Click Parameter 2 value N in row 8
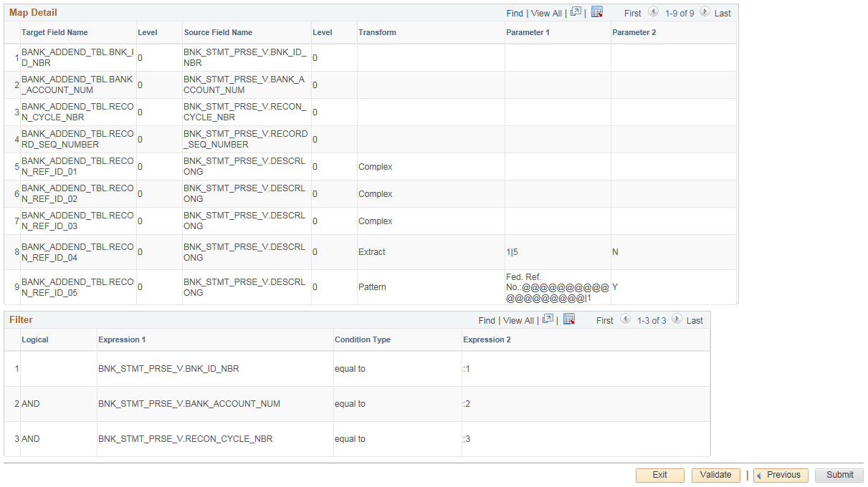868x487 pixels. (615, 252)
